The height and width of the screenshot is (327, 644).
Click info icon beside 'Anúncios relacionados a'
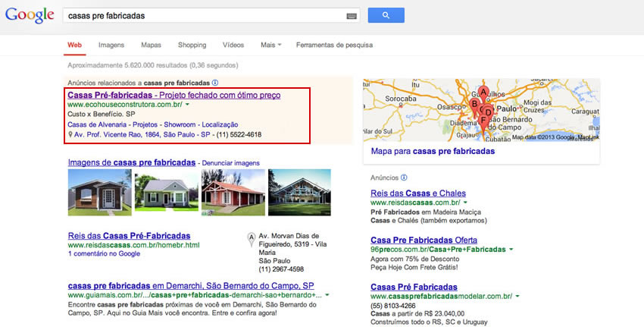point(215,82)
